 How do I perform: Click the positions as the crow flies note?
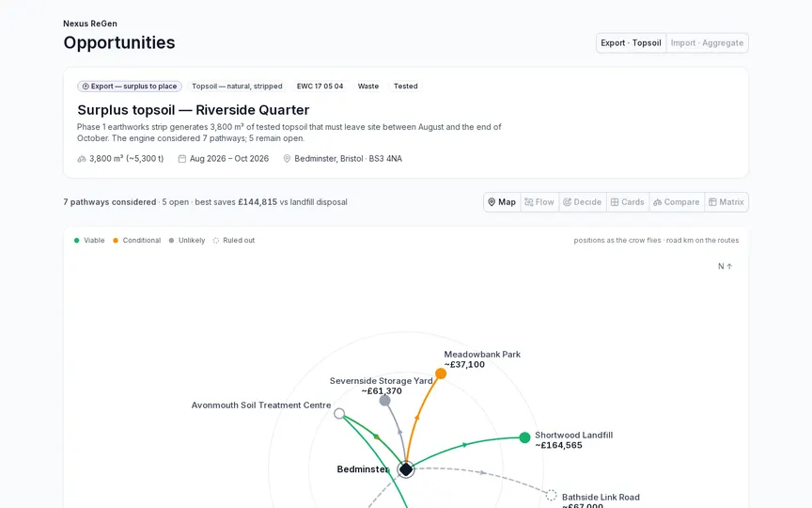coord(656,241)
